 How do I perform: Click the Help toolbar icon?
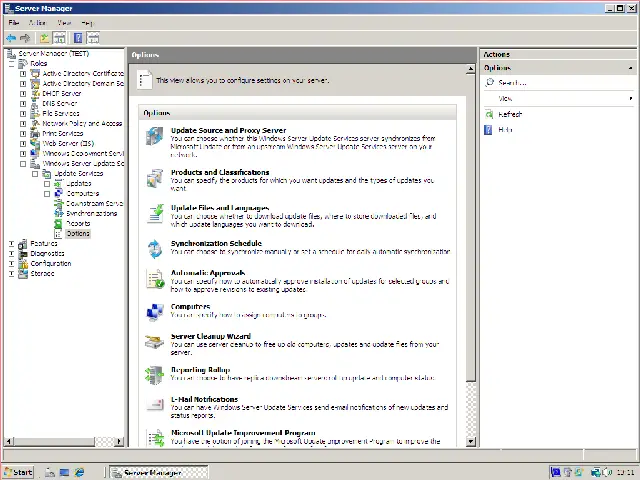78,38
